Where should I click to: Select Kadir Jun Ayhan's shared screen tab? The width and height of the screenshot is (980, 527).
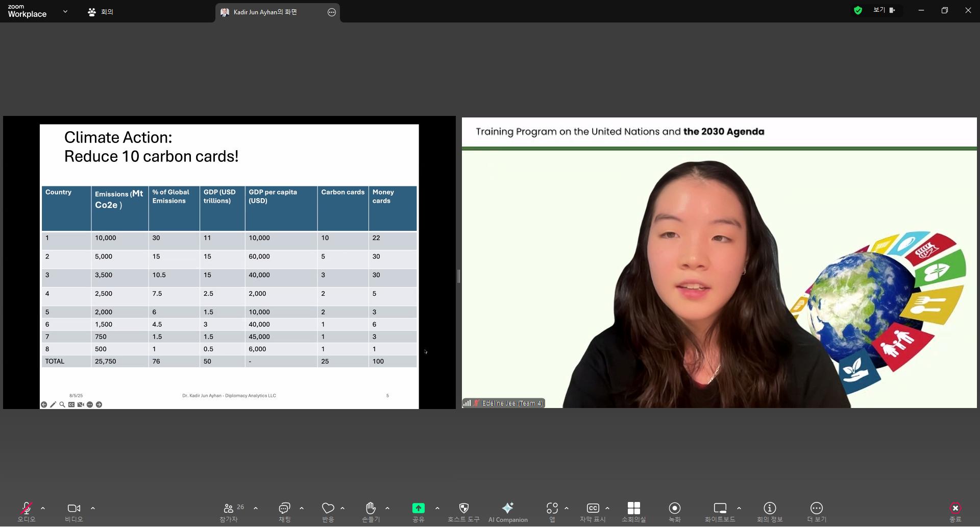265,12
